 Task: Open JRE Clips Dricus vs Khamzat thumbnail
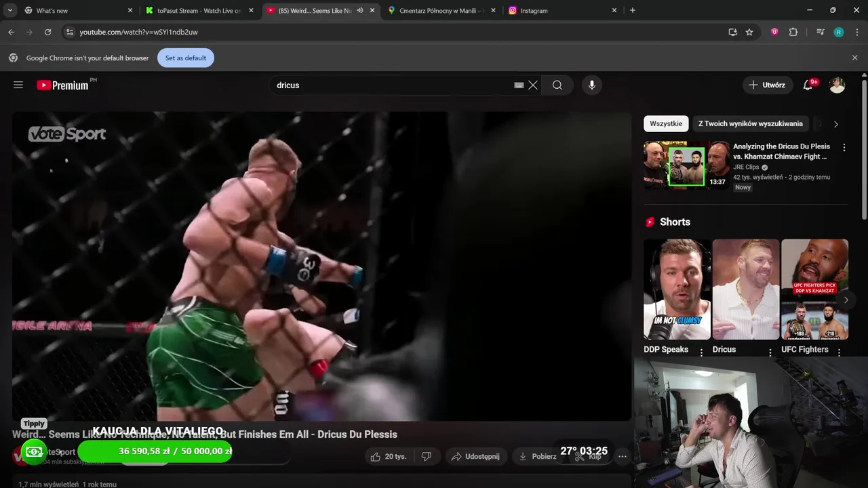point(686,165)
